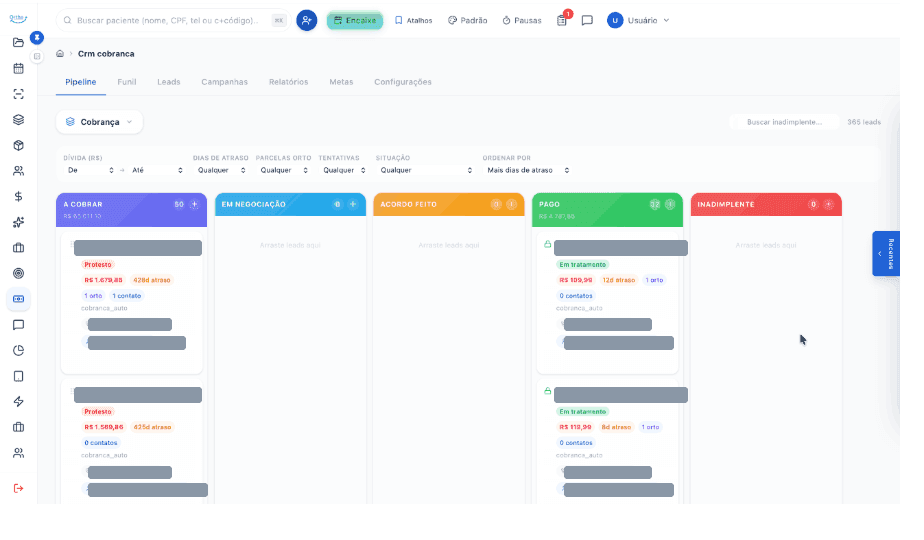
Task: Click the green Encaixe button
Action: click(x=355, y=20)
